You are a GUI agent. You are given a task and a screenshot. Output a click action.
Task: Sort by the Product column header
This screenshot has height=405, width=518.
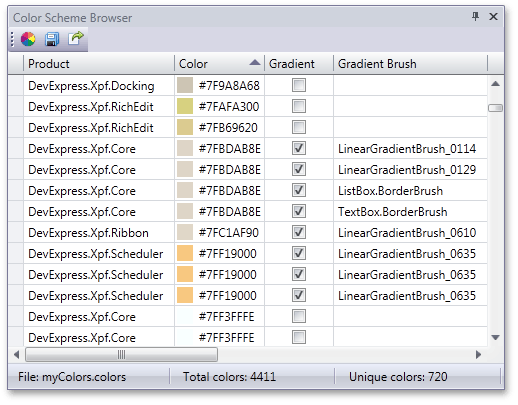(x=99, y=63)
